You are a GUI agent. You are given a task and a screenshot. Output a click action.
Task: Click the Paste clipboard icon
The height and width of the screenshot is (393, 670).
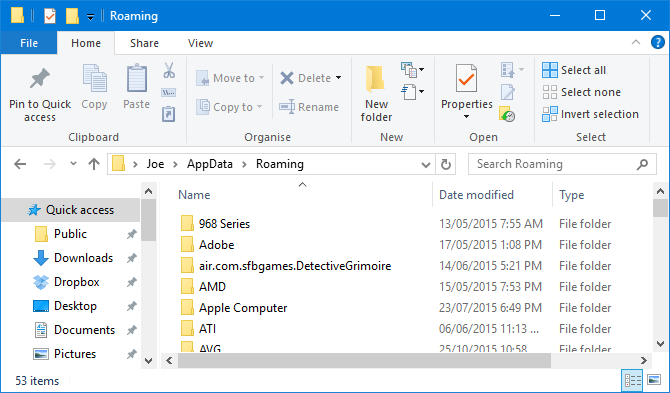click(136, 79)
